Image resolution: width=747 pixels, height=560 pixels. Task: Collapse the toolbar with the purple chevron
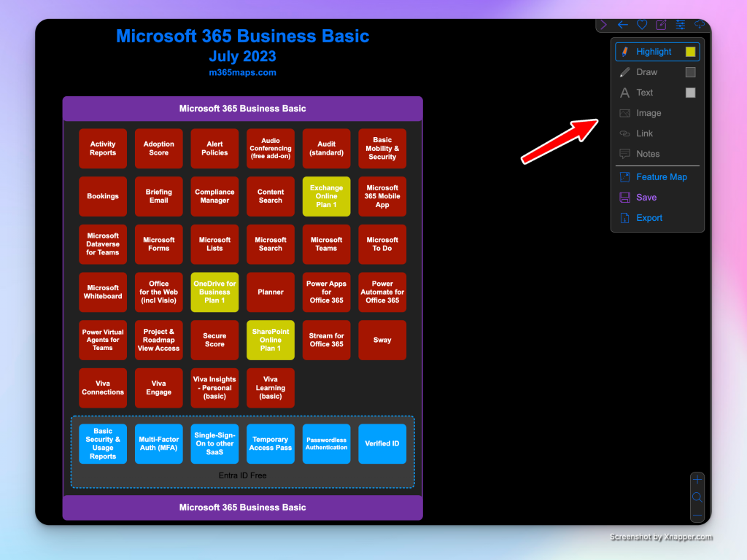604,25
